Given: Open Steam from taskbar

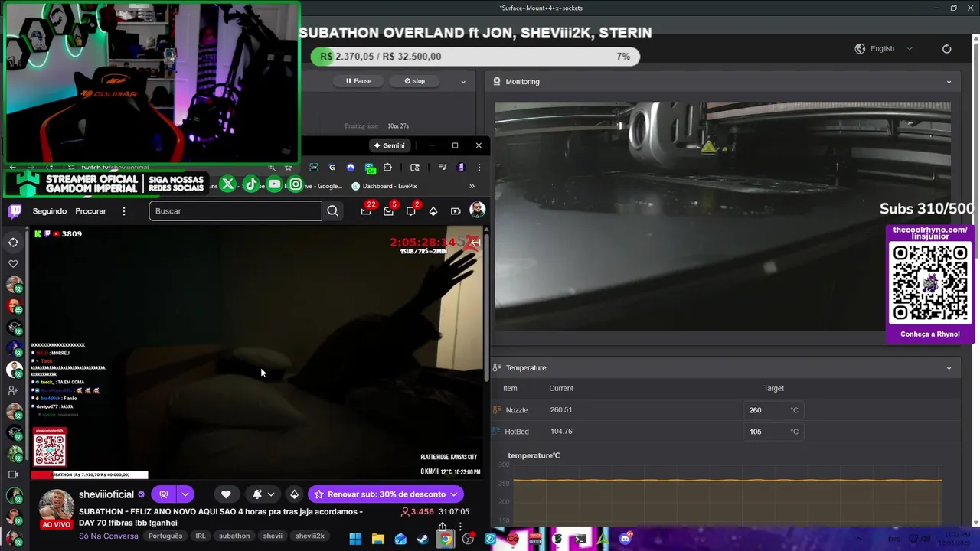Looking at the screenshot, I should [x=423, y=539].
